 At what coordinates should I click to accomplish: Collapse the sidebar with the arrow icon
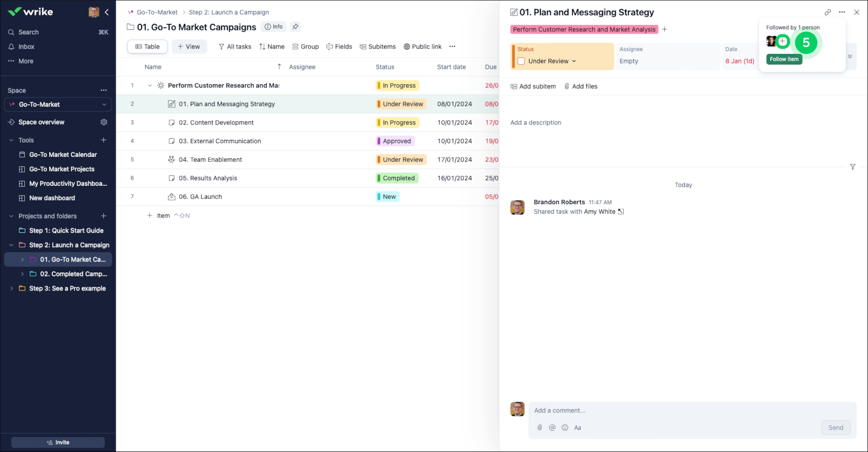click(x=107, y=12)
